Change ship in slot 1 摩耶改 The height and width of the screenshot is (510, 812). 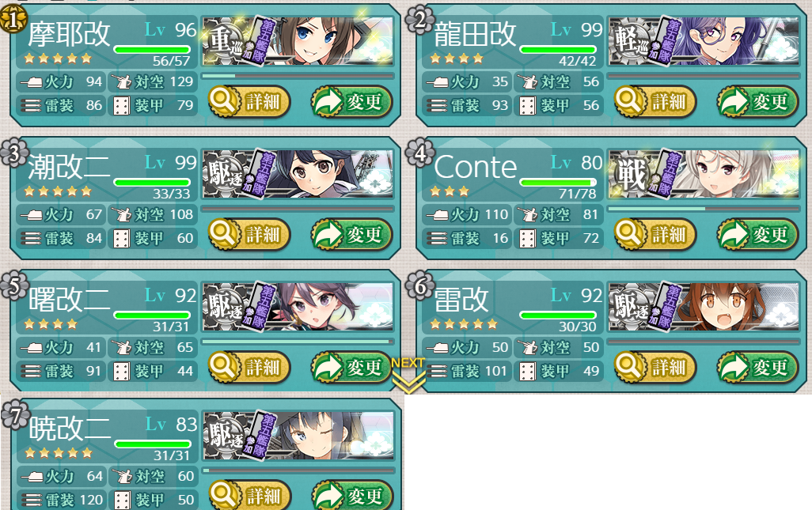(351, 101)
